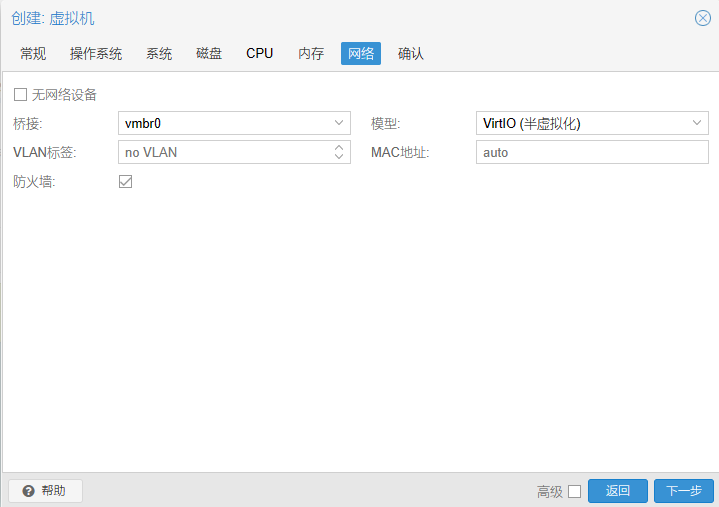Go to the 确认 tab
Viewport: 719px width, 507px height.
(x=411, y=54)
